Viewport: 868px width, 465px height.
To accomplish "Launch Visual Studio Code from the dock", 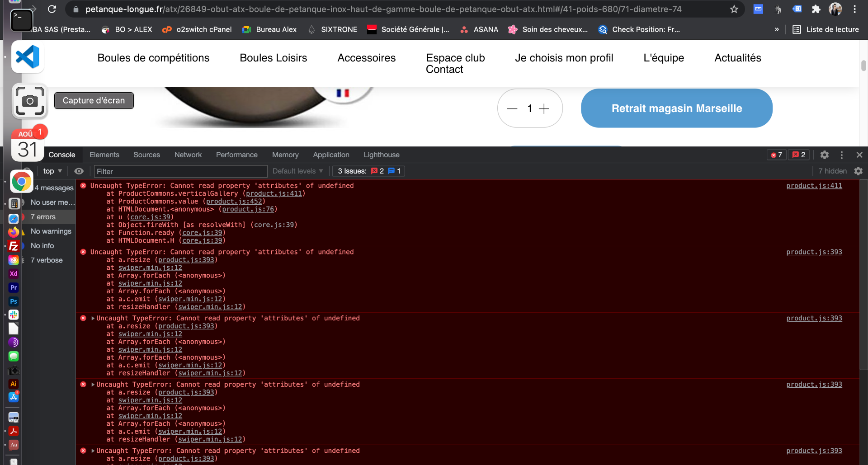I will point(28,57).
